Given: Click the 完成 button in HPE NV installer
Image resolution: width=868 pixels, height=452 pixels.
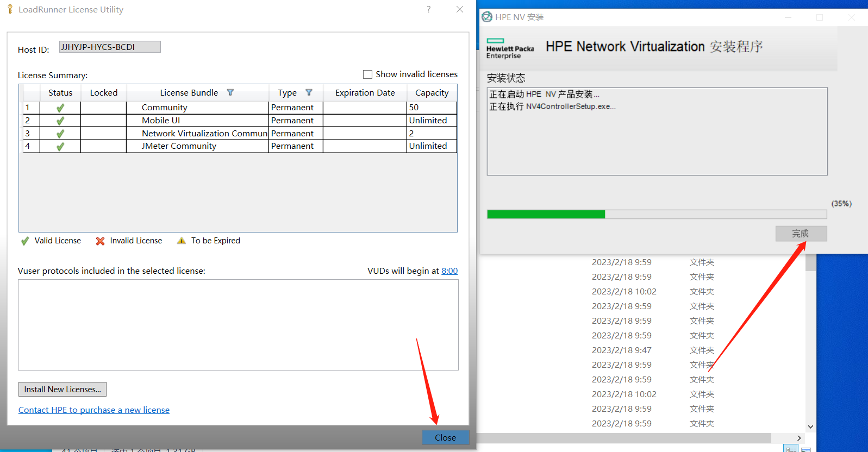Looking at the screenshot, I should 801,234.
